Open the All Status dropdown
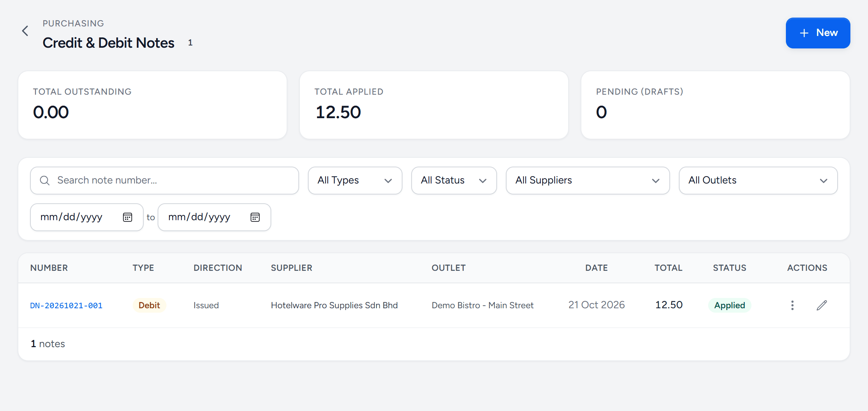This screenshot has width=868, height=411. 454,180
